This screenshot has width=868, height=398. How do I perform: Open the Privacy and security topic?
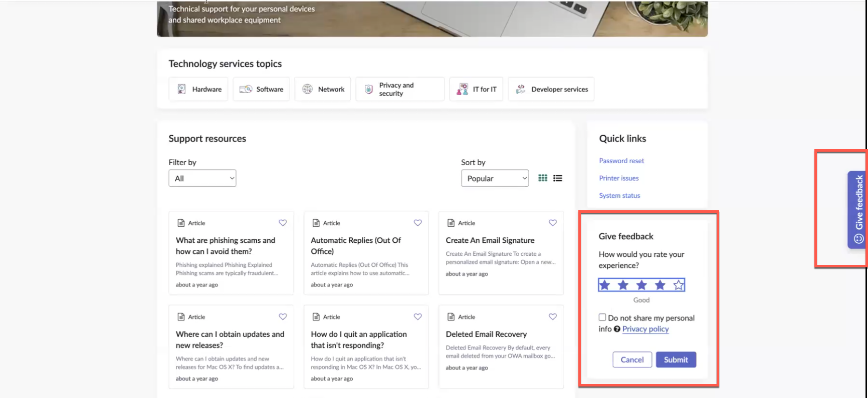400,89
